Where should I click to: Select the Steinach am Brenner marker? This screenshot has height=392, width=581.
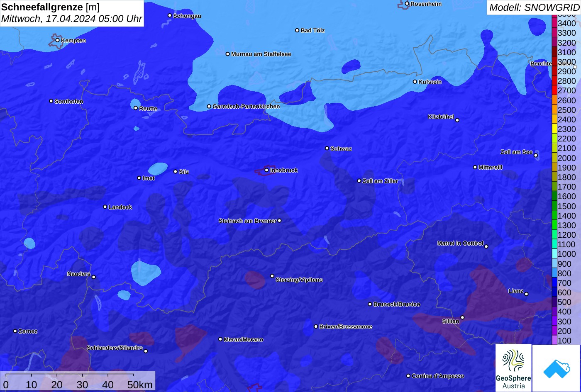tap(279, 221)
